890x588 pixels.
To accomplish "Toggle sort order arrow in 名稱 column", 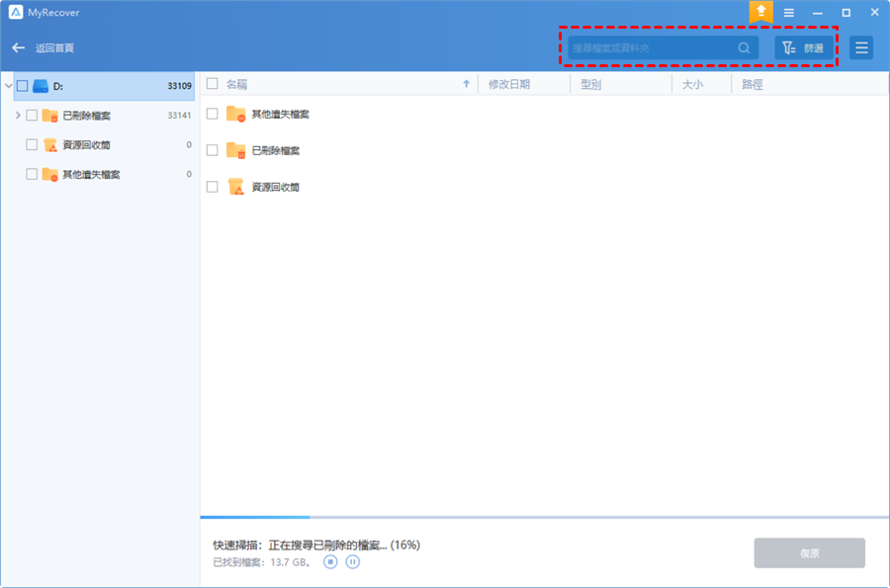I will point(466,84).
